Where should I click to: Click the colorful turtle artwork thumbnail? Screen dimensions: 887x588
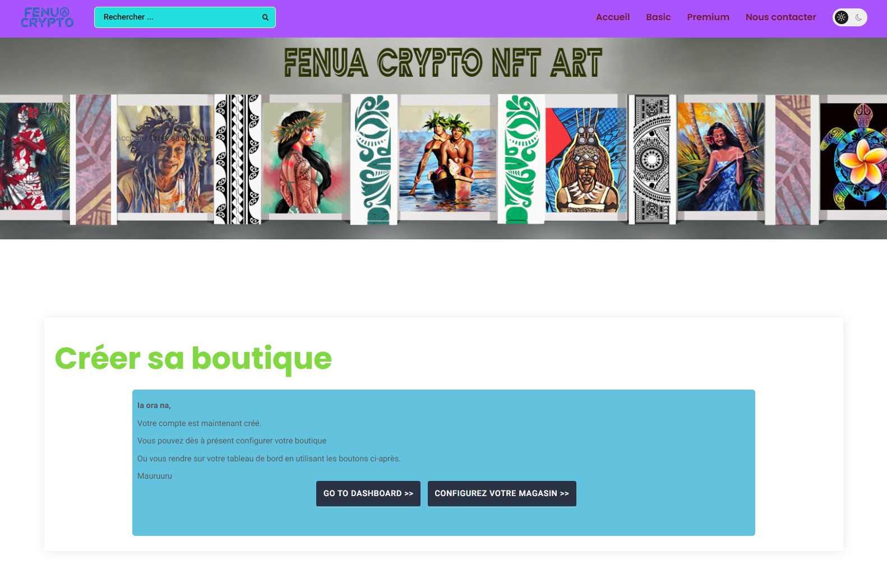(x=853, y=156)
